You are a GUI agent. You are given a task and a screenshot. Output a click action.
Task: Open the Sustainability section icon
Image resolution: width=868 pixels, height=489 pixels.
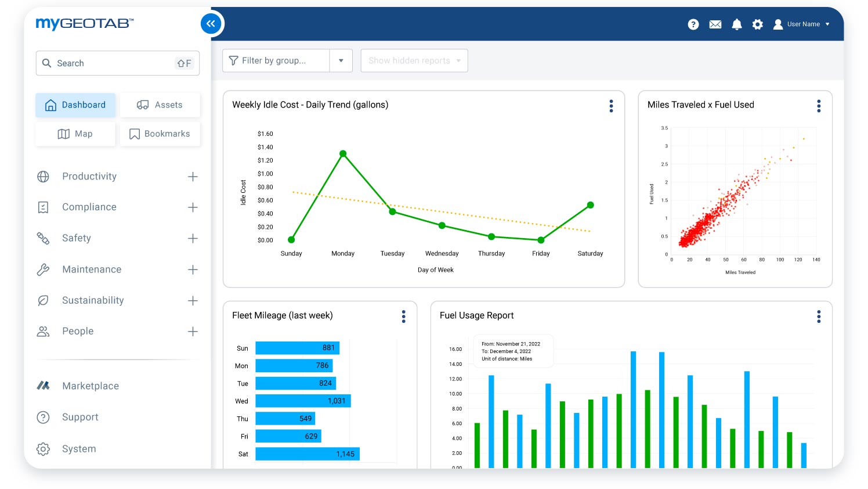click(43, 300)
